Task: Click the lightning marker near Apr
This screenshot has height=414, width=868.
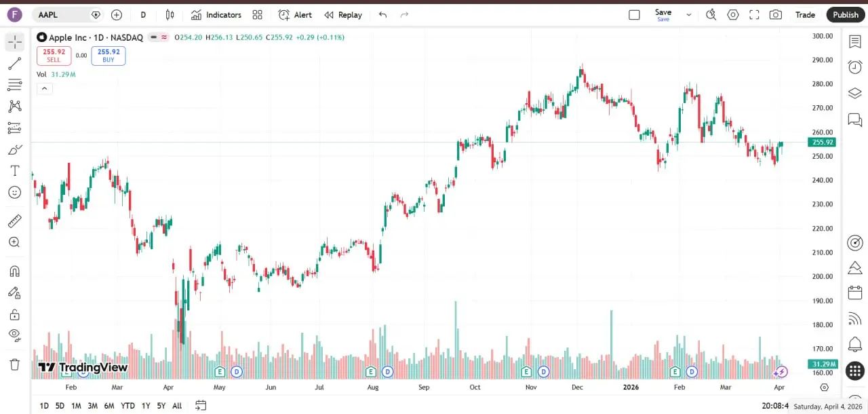Action: 781,371
